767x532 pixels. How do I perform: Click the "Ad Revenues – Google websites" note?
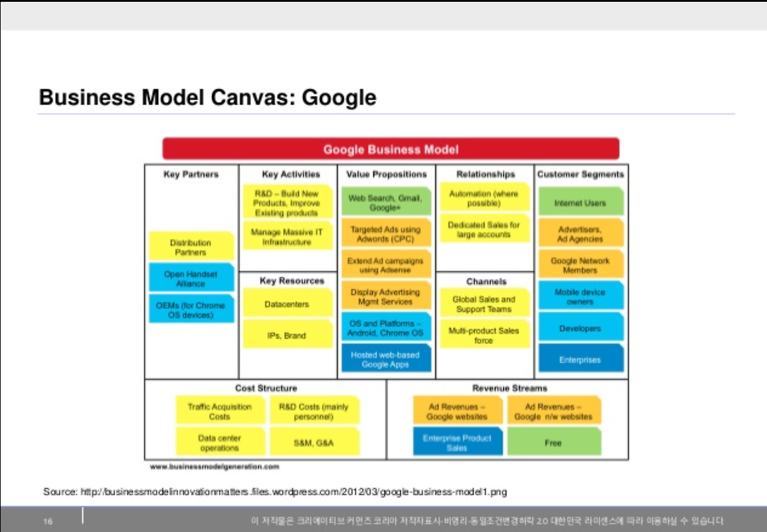[458, 410]
